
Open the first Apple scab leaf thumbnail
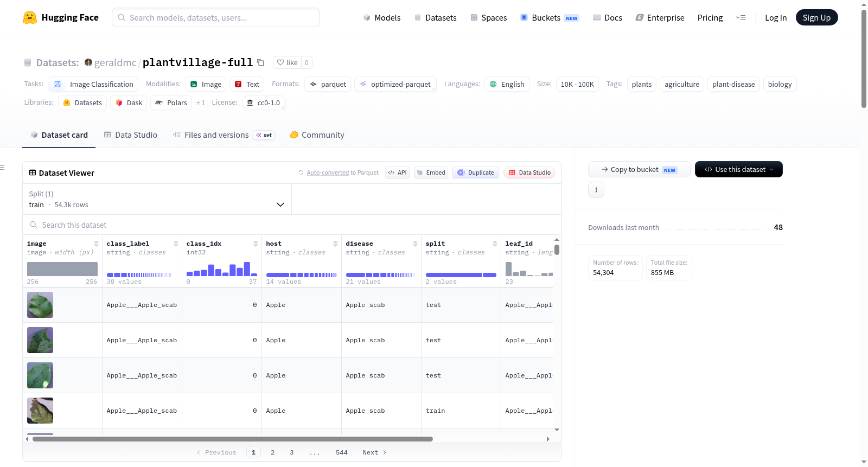click(40, 305)
